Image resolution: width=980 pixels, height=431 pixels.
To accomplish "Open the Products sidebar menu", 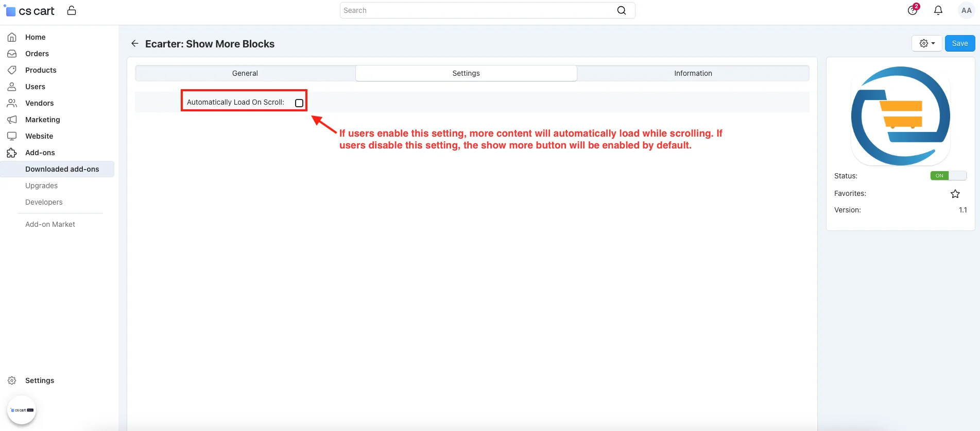I will click(41, 70).
